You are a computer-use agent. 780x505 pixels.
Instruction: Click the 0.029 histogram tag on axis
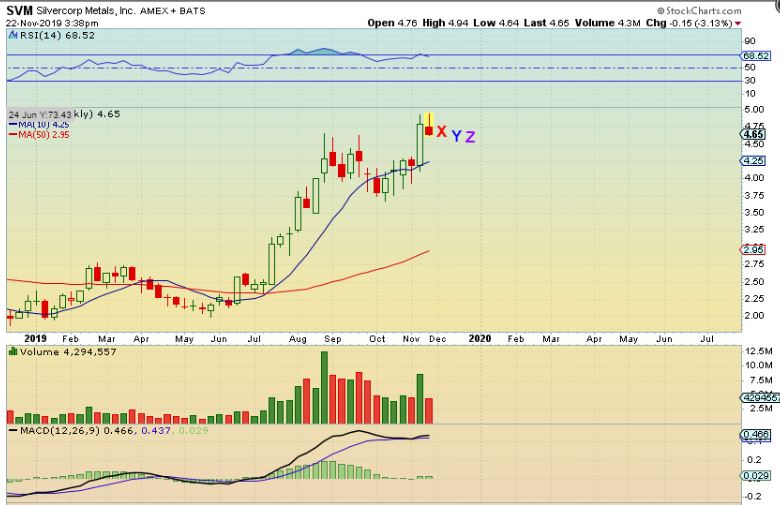click(x=755, y=476)
